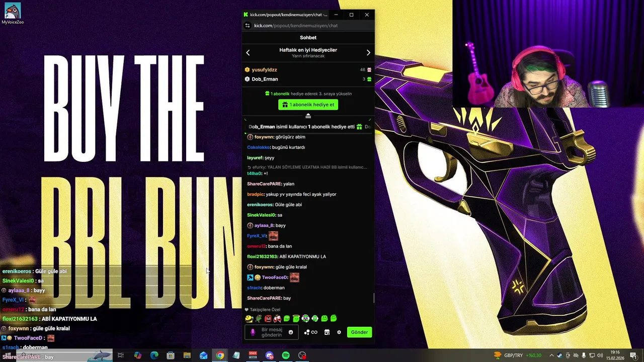Viewport: 644px width, 362px height.
Task: Select the last green blob emote in row
Action: (333, 318)
